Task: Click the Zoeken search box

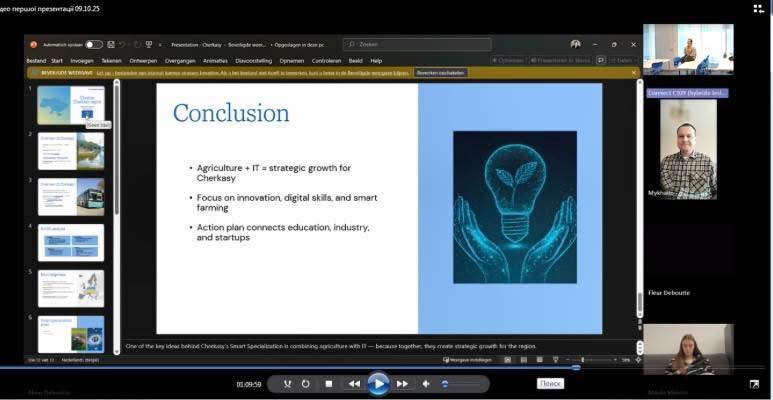Action: coord(417,44)
